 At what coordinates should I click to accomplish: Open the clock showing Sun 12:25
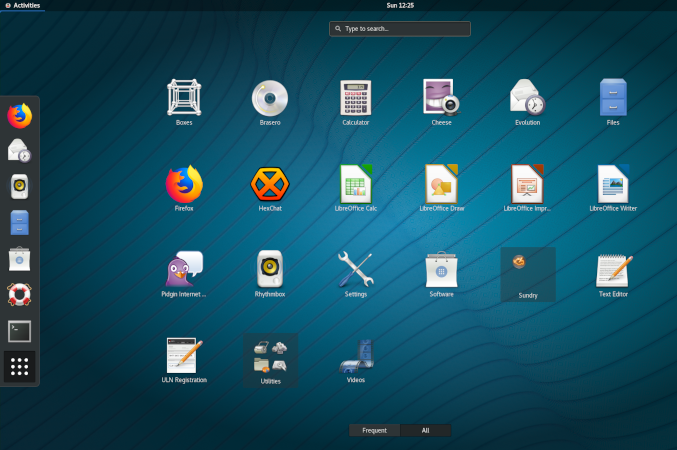[x=400, y=5]
